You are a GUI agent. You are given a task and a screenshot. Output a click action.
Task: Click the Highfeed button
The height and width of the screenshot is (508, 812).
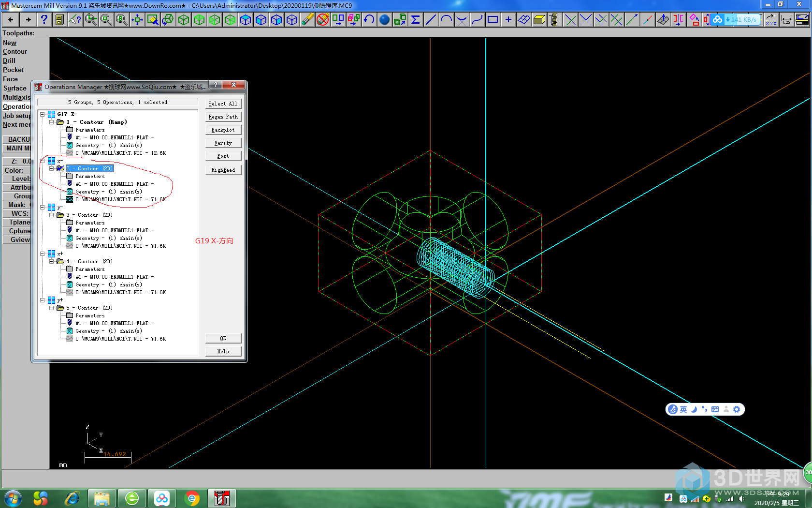(x=223, y=170)
